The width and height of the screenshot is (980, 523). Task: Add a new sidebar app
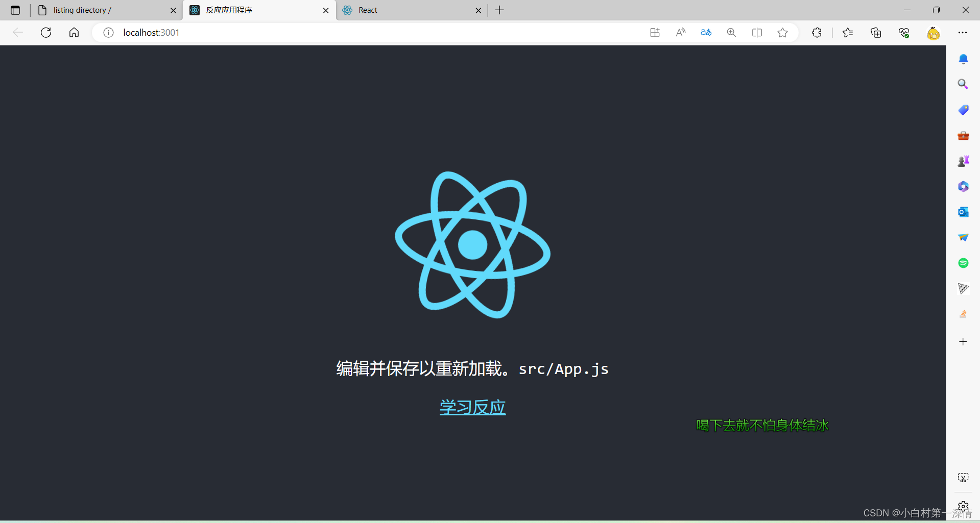963,342
